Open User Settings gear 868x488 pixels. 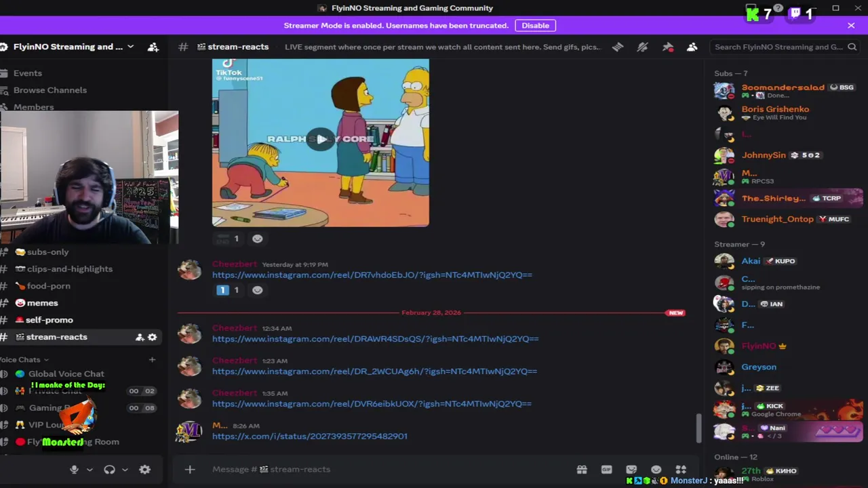[144, 470]
